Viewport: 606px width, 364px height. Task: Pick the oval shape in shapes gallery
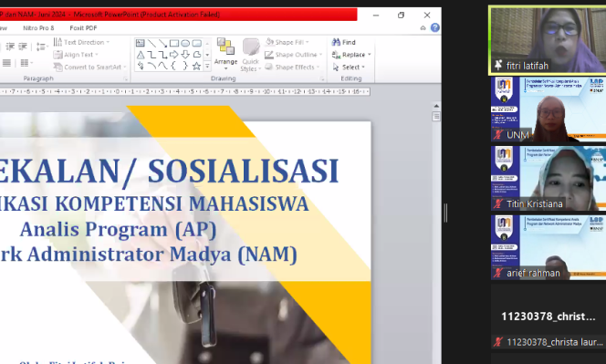(x=185, y=43)
